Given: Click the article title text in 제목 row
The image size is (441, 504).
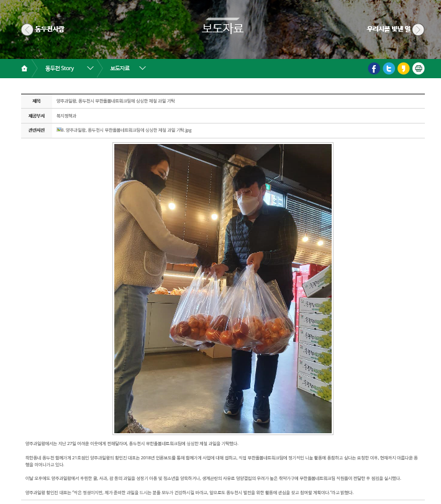Looking at the screenshot, I should point(116,101).
